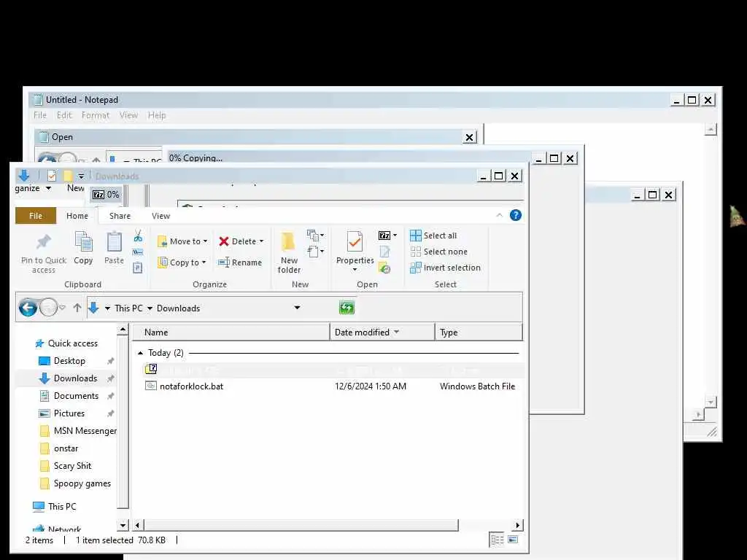
Task: Click the folder icon in quick access toolbar
Action: point(68,176)
